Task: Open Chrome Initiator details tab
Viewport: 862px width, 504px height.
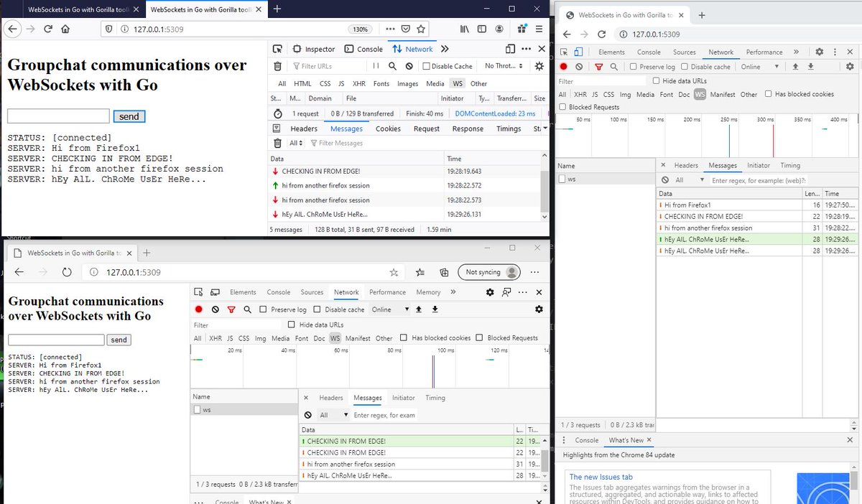Action: 759,165
